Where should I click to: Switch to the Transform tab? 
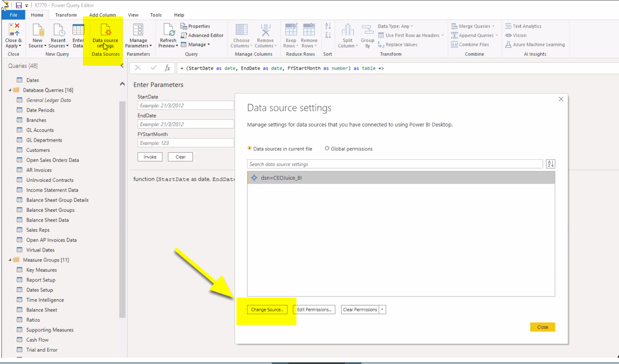(x=66, y=15)
